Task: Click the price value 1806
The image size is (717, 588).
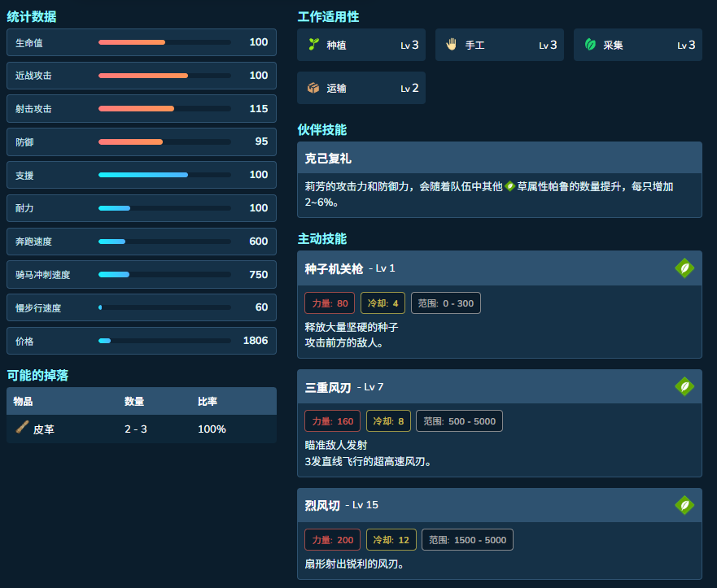Action: 256,341
